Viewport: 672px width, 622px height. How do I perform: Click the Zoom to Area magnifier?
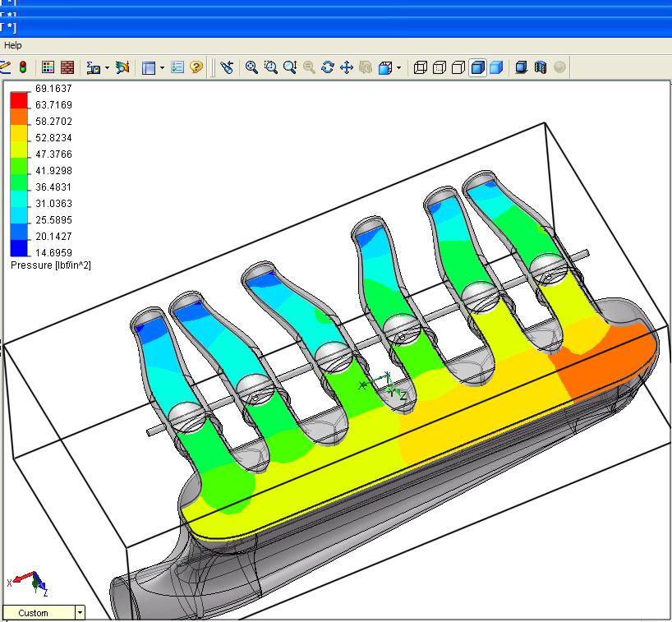click(271, 67)
